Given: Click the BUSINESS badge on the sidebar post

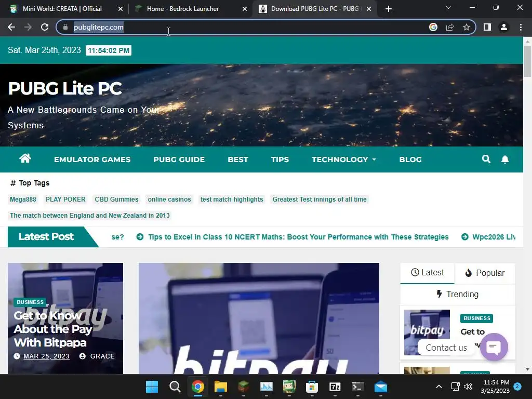Looking at the screenshot, I should click(476, 318).
